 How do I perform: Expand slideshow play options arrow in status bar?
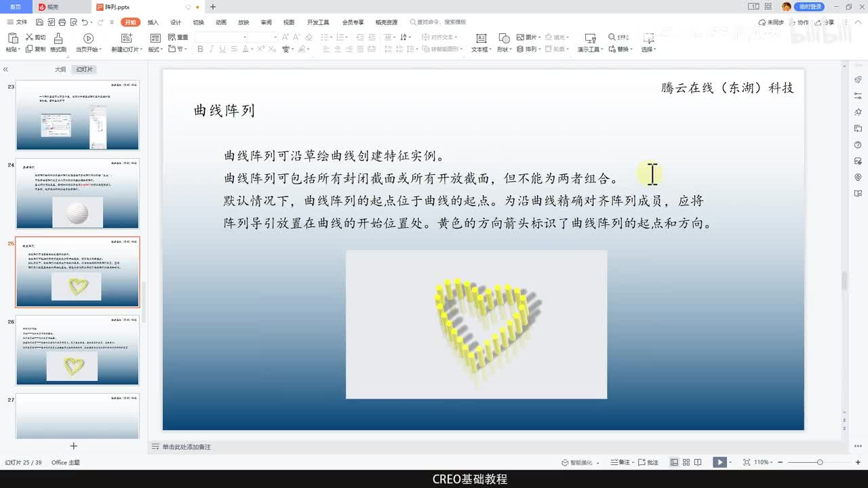(731, 462)
